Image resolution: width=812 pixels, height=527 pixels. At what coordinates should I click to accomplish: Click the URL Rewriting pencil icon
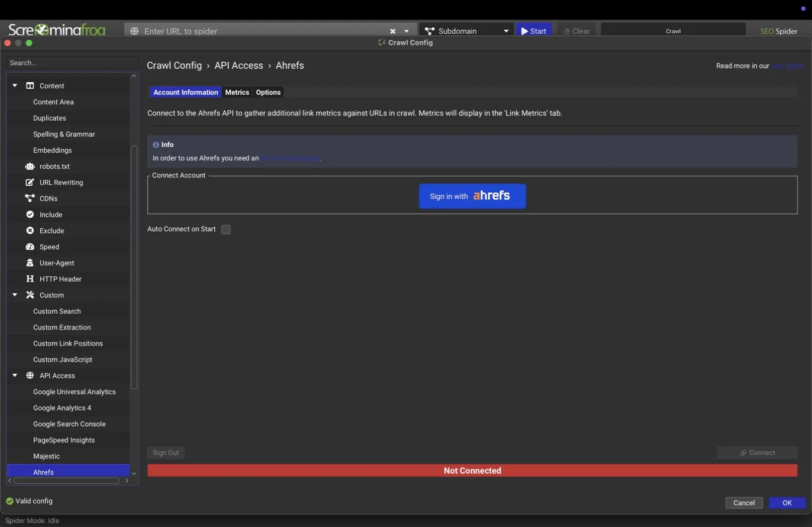(30, 182)
